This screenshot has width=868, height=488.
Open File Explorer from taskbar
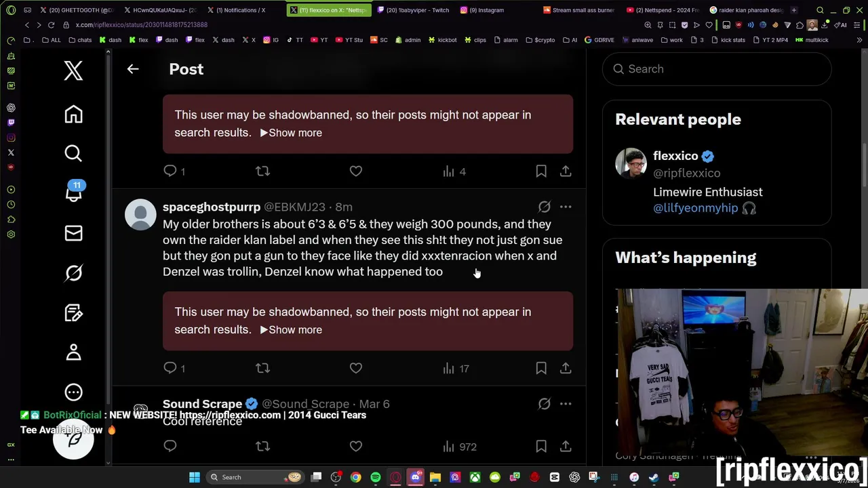pyautogui.click(x=435, y=477)
